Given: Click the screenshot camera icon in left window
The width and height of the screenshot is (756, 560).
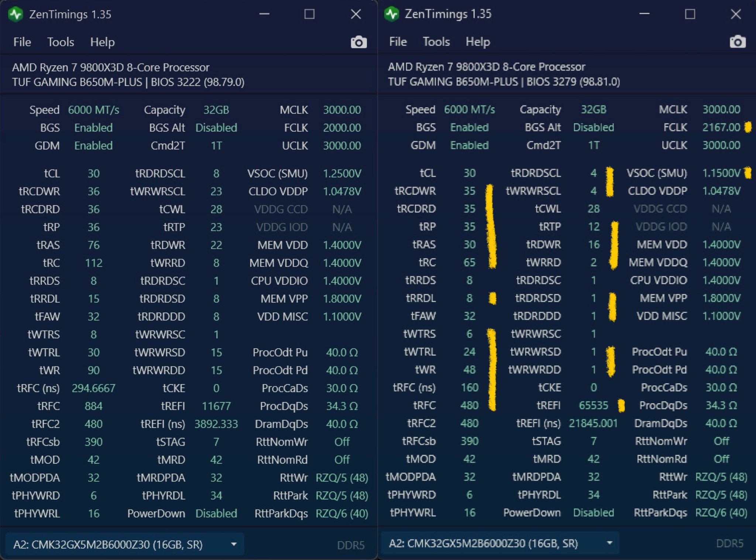Looking at the screenshot, I should click(358, 42).
